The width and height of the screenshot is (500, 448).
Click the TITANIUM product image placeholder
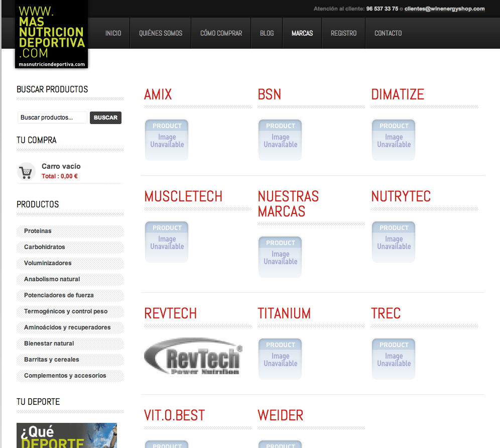click(x=280, y=359)
